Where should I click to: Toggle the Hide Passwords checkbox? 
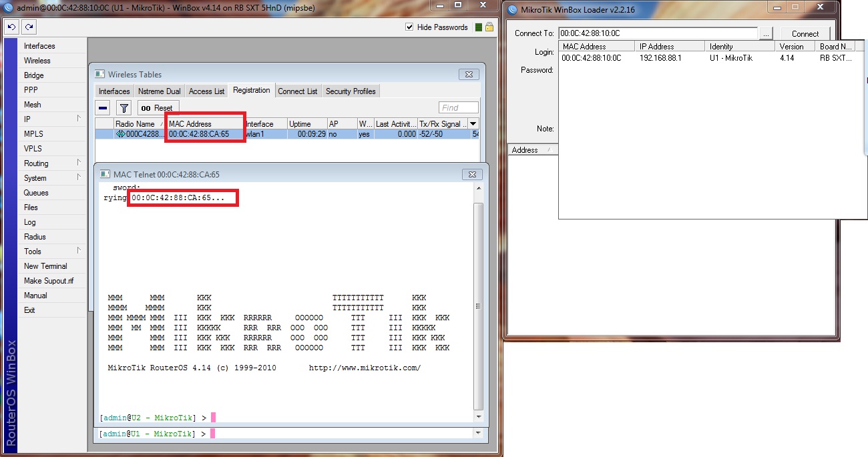pyautogui.click(x=410, y=27)
